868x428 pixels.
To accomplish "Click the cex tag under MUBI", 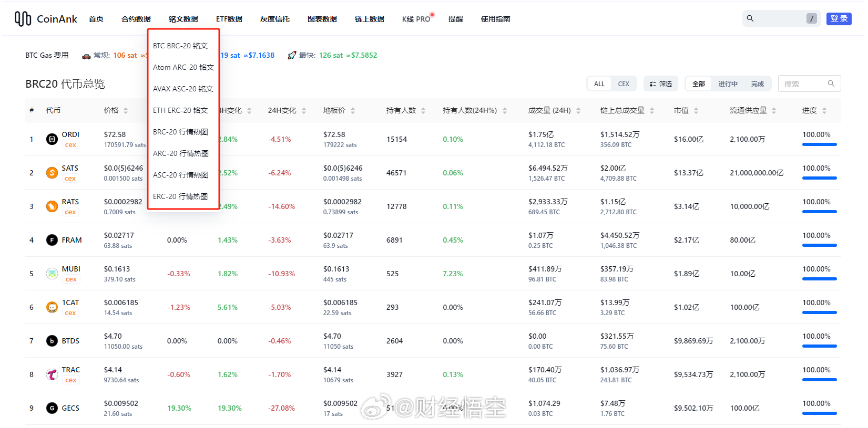I will point(71,279).
